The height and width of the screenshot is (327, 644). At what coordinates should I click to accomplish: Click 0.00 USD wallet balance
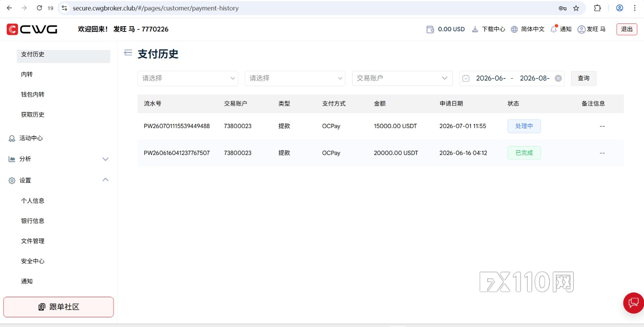pyautogui.click(x=451, y=29)
